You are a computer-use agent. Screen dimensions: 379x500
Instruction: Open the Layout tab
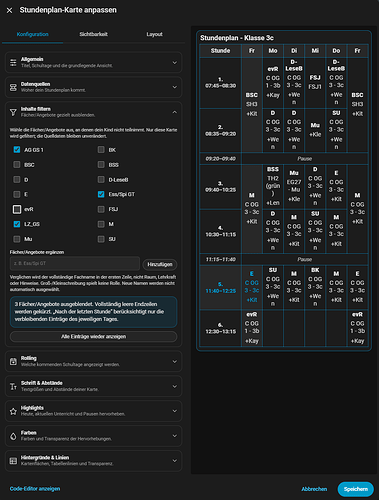154,34
